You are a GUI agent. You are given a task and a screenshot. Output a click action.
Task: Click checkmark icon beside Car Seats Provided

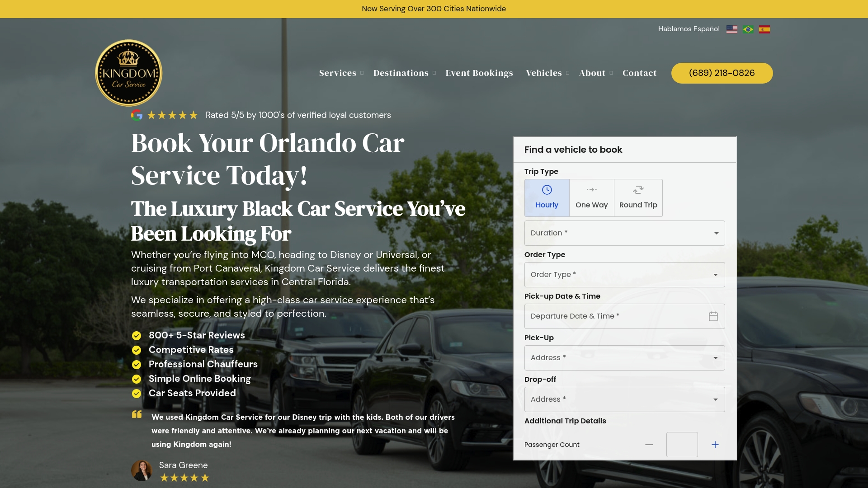137,394
